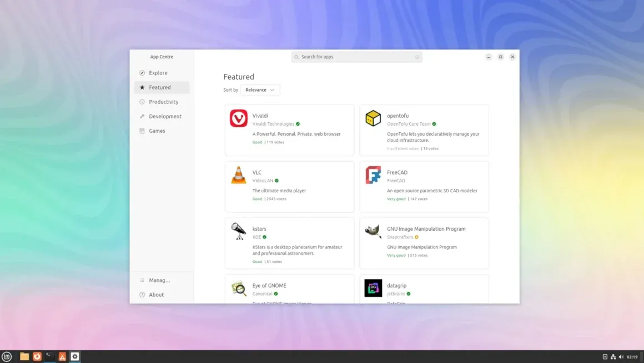This screenshot has height=363, width=644.
Task: Launch Firefox from the taskbar
Action: pos(37,356)
